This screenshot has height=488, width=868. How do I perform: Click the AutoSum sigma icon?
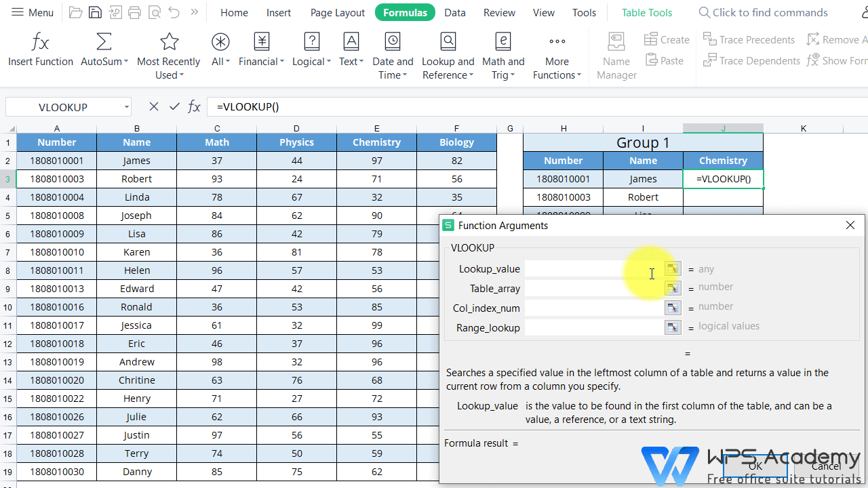click(x=104, y=43)
